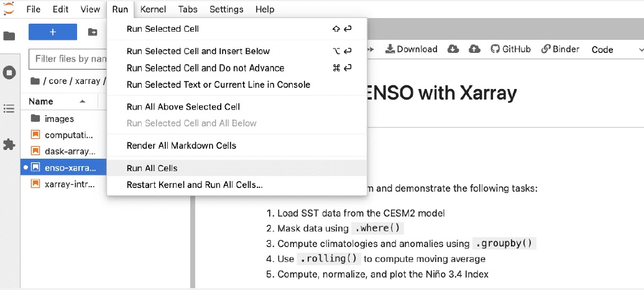The width and height of the screenshot is (644, 290).
Task: Click the Download toolbar button
Action: 411,49
